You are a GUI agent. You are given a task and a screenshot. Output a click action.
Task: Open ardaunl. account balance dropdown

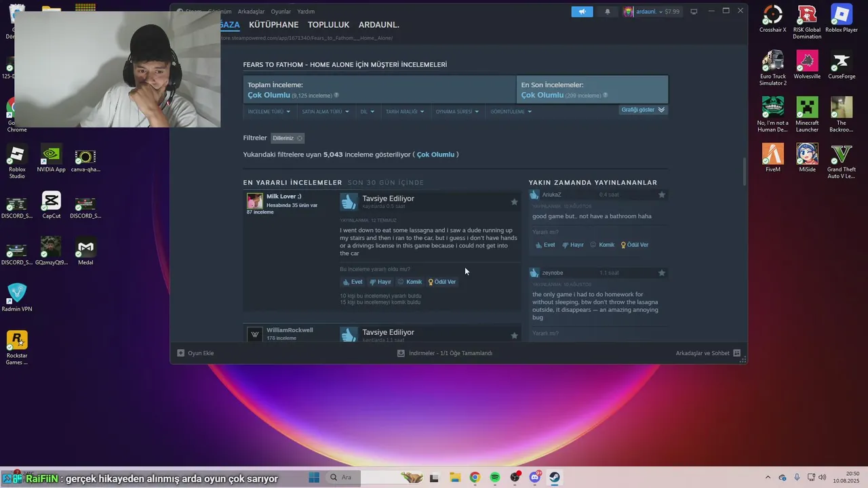tap(658, 12)
